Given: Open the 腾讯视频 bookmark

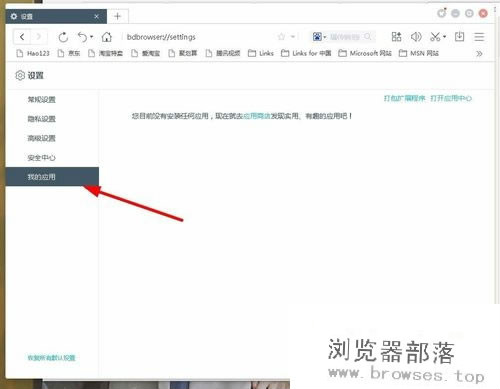Looking at the screenshot, I should click(223, 53).
